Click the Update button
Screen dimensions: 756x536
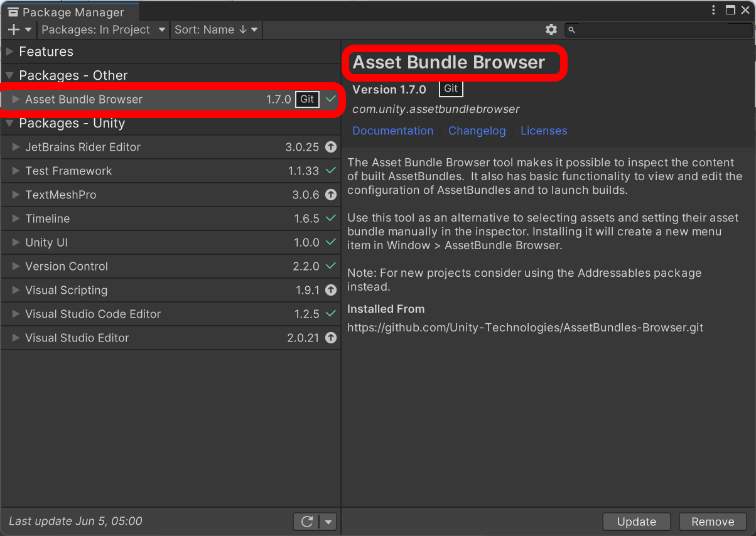tap(637, 522)
